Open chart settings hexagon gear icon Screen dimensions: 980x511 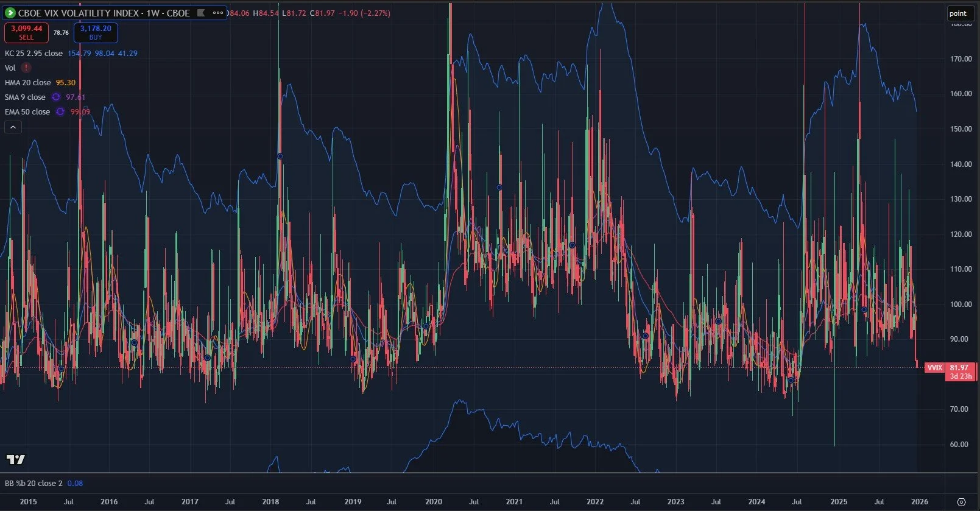coord(961,502)
